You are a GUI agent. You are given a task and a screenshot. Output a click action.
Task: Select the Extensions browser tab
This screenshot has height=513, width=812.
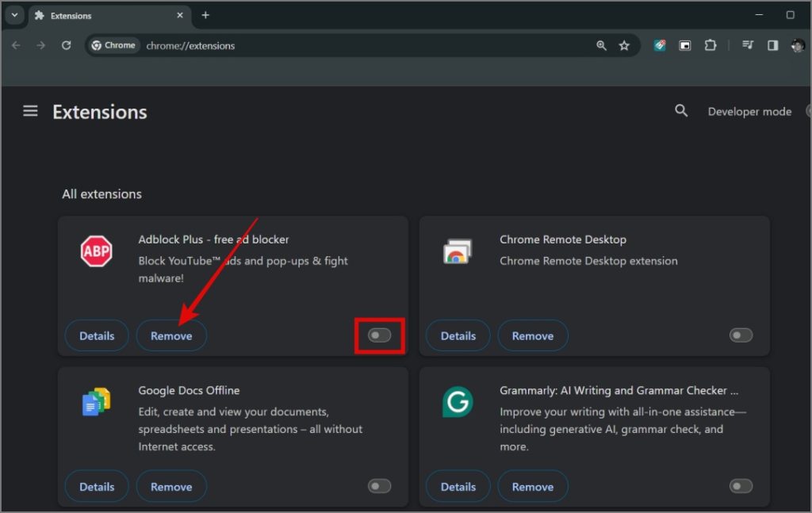pos(109,16)
